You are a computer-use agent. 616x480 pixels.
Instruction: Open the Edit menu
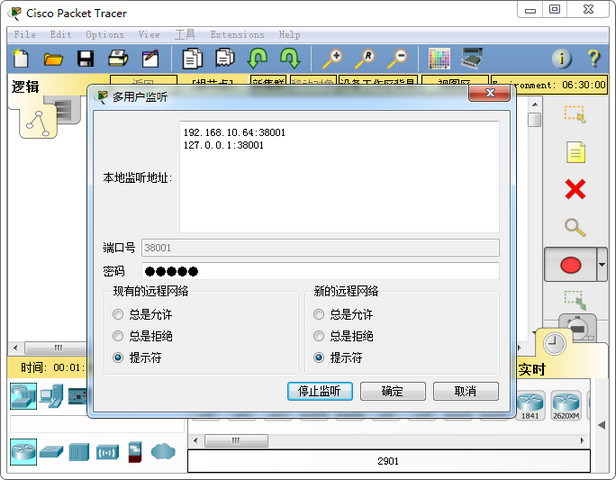point(60,35)
